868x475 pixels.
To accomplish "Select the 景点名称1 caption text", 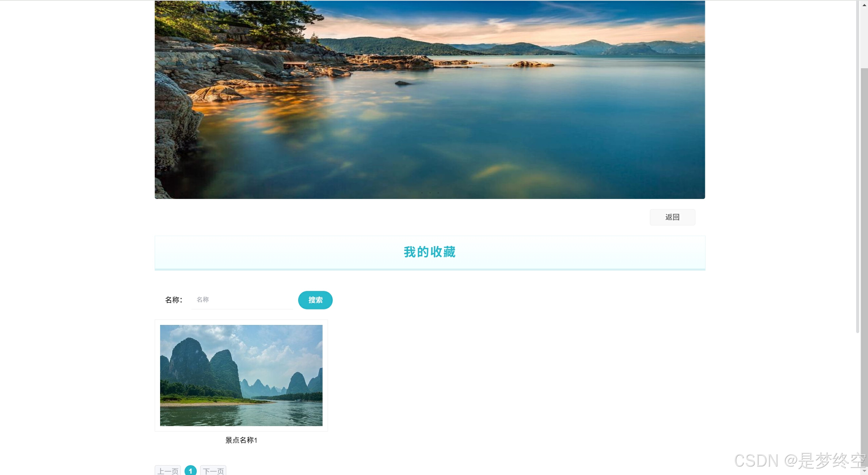I will pyautogui.click(x=241, y=440).
